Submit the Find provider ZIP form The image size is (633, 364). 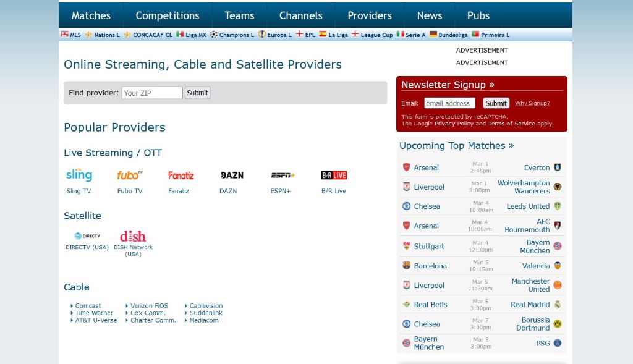197,93
